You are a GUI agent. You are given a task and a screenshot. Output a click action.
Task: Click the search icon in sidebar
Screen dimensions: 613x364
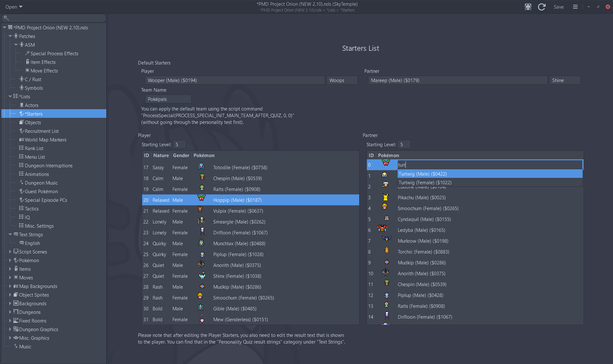(6, 18)
